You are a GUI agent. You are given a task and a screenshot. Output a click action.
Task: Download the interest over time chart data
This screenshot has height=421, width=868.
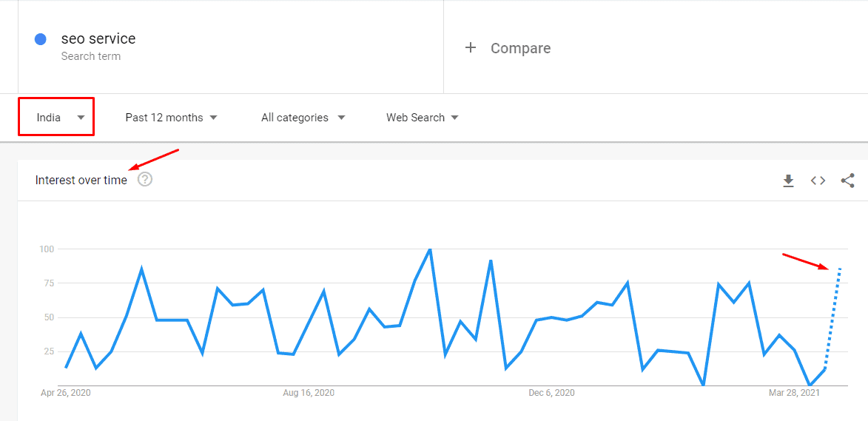[788, 181]
